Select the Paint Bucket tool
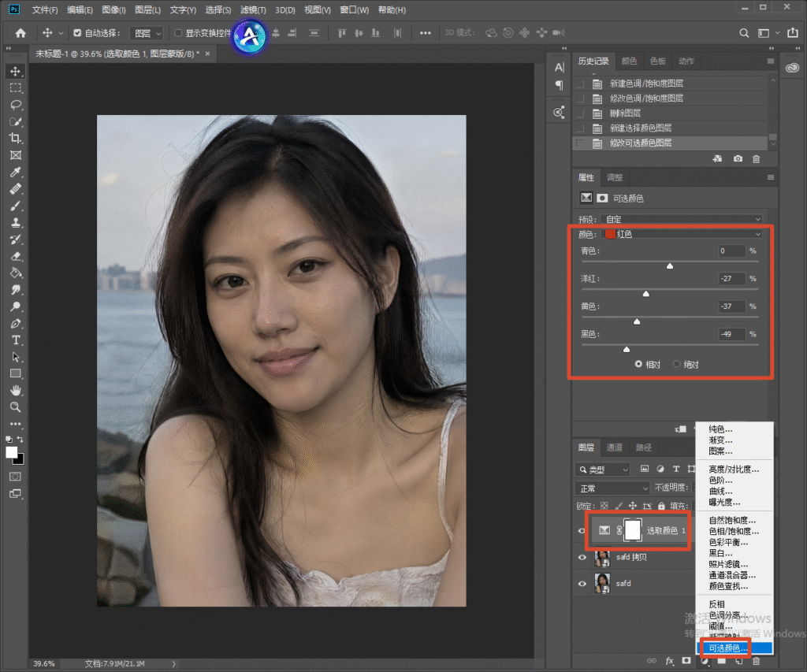The height and width of the screenshot is (672, 807). 16,273
